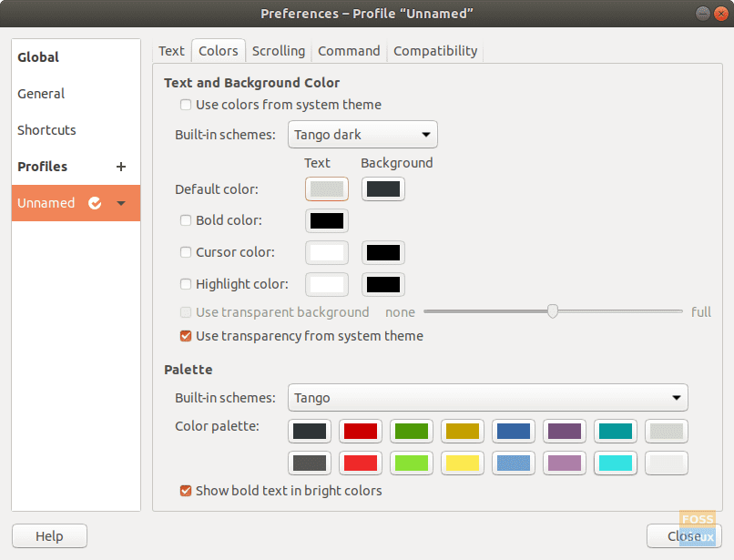Image resolution: width=734 pixels, height=560 pixels.
Task: Enable Use colors from system theme
Action: tap(186, 106)
